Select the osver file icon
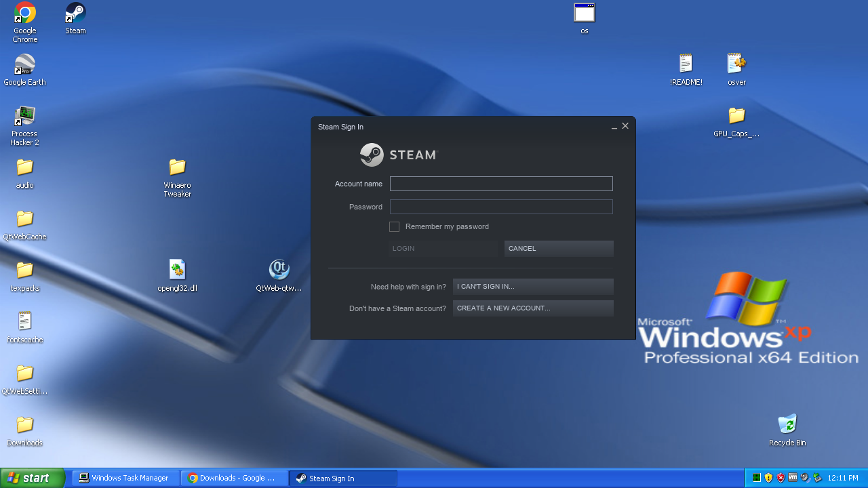This screenshot has width=868, height=488. coord(737,64)
